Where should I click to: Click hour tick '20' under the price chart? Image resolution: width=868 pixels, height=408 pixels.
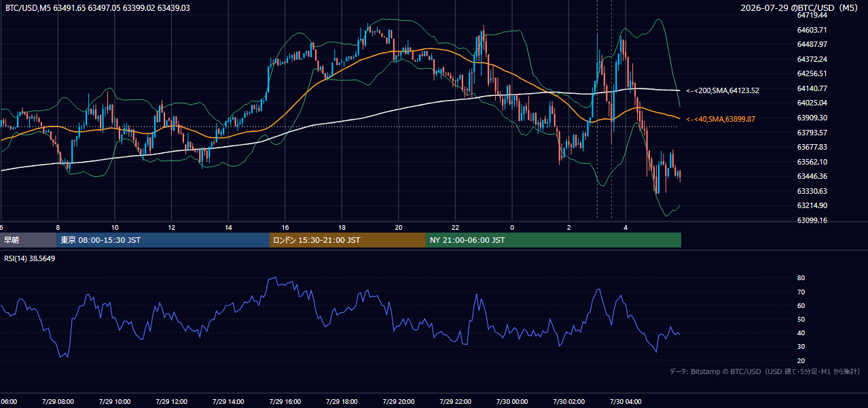tap(399, 227)
